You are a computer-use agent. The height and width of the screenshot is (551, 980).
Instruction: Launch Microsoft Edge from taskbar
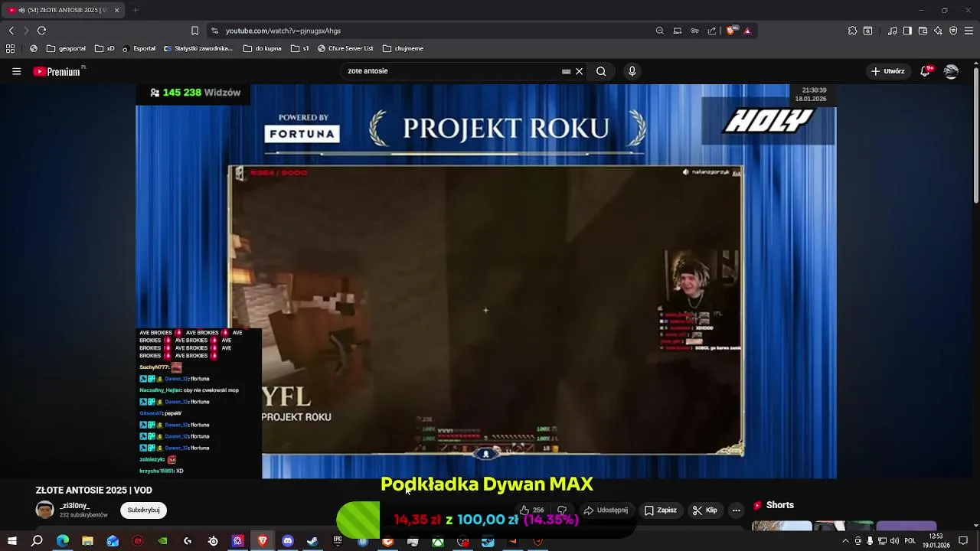coord(63,541)
